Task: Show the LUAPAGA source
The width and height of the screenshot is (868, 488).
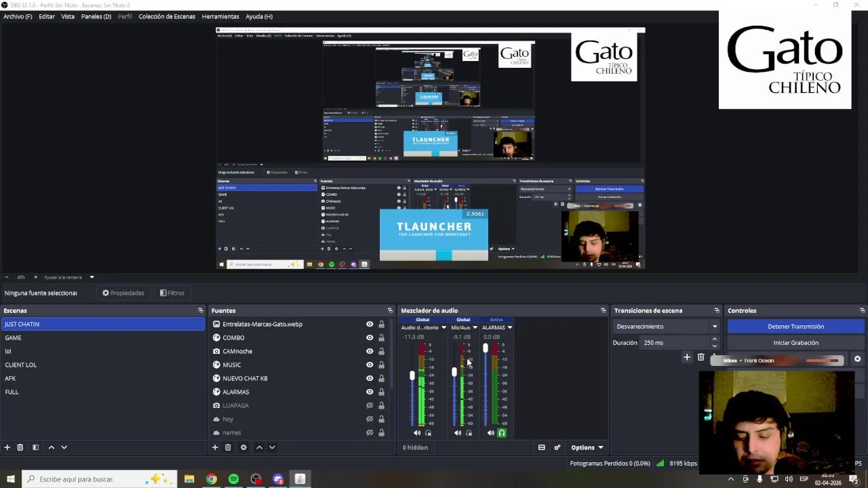Action: pos(370,405)
